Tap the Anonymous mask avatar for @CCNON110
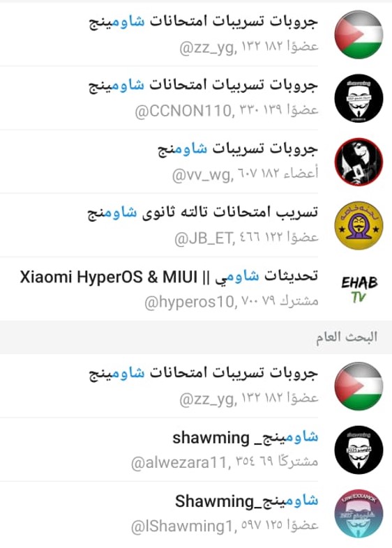 pos(359,98)
